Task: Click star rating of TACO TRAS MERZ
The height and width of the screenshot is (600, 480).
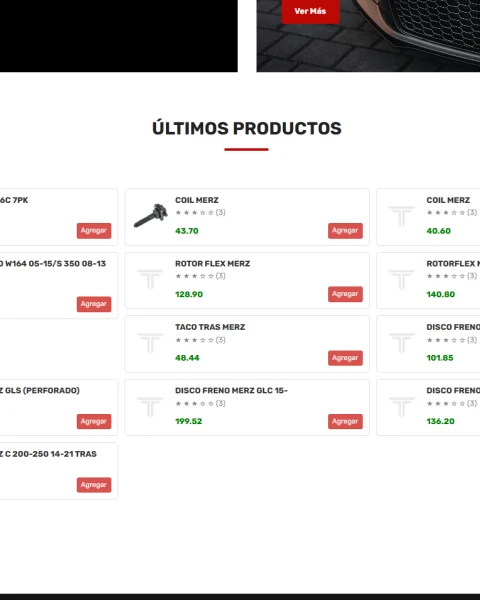Action: click(194, 340)
